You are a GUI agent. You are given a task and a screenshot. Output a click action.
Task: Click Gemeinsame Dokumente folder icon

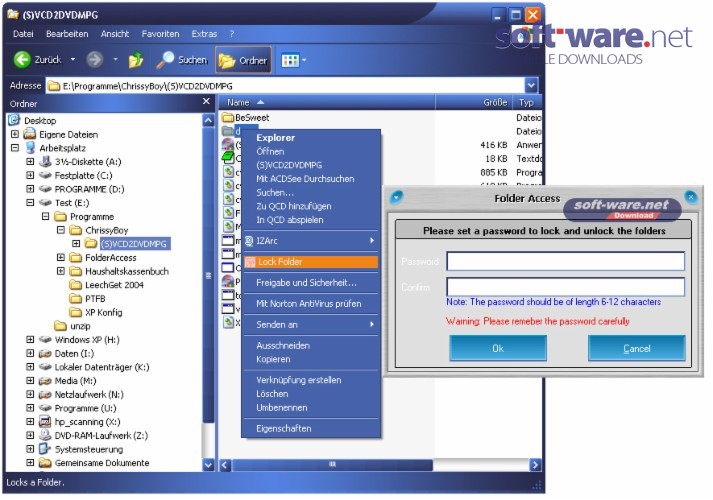point(45,463)
